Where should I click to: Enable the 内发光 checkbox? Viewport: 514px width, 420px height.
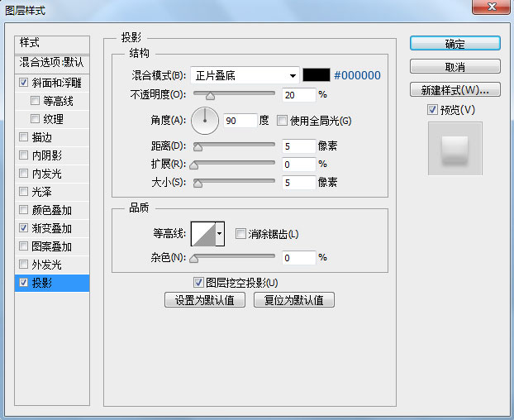coord(24,173)
